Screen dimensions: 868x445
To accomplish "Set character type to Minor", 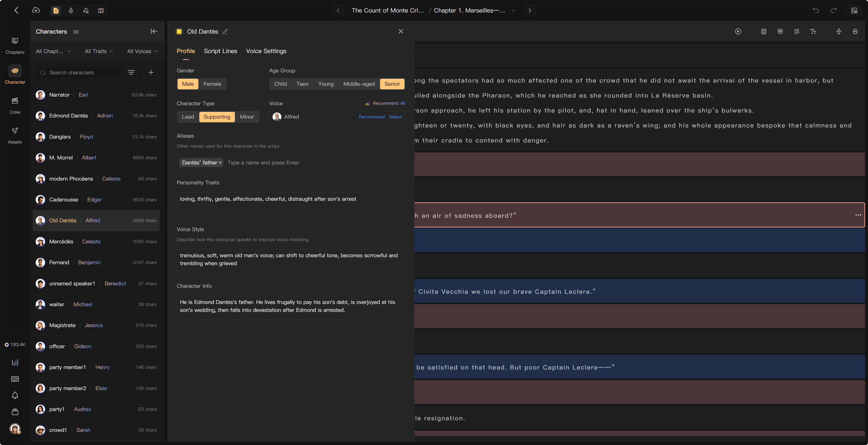I will (x=247, y=117).
